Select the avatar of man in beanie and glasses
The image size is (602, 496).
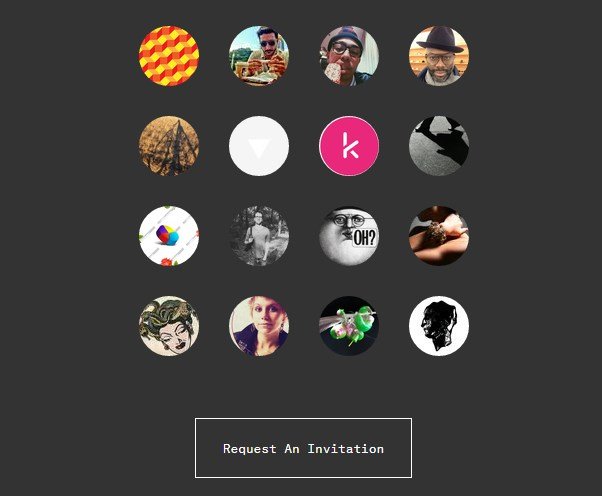pos(349,56)
